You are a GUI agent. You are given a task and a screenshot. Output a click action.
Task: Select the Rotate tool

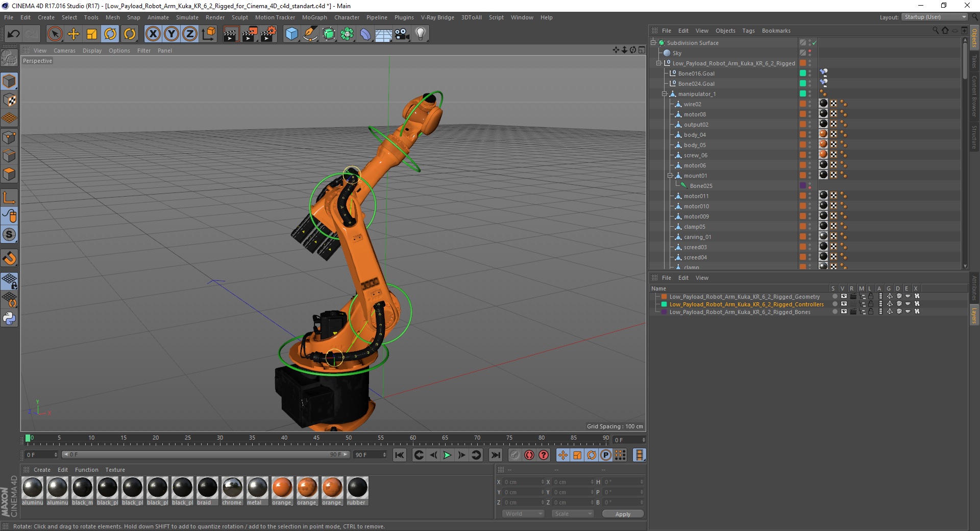(110, 34)
